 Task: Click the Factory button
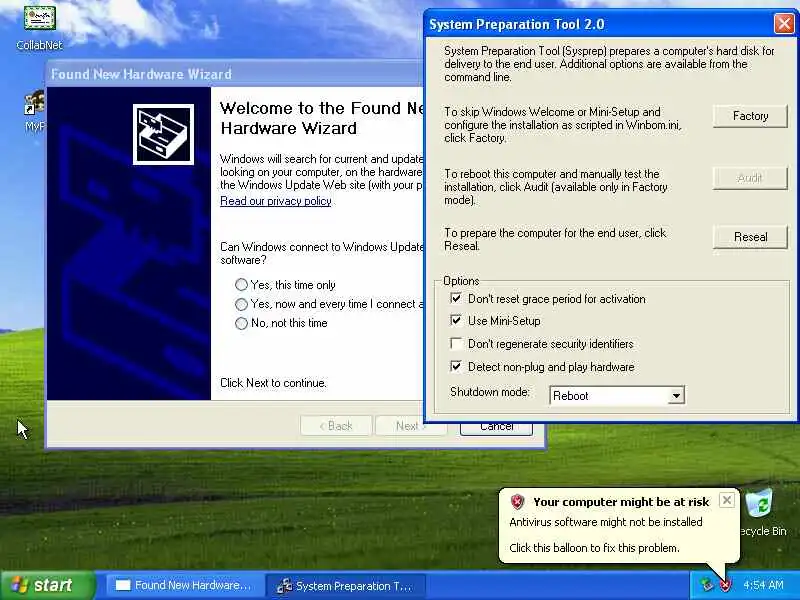coord(750,116)
